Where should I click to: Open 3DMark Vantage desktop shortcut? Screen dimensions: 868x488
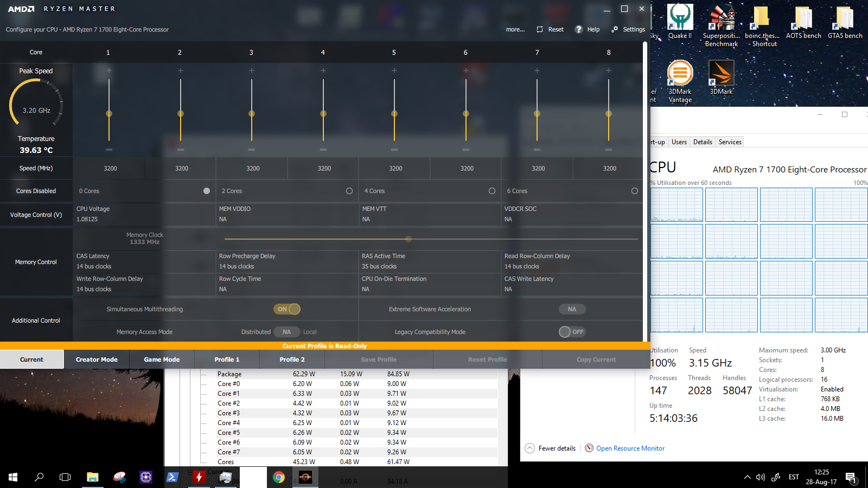[x=680, y=81]
